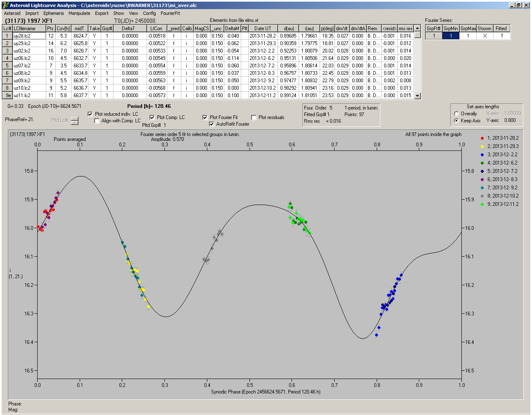This screenshot has width=532, height=415.
Task: Click the Shown cell marked X
Action: (x=484, y=36)
